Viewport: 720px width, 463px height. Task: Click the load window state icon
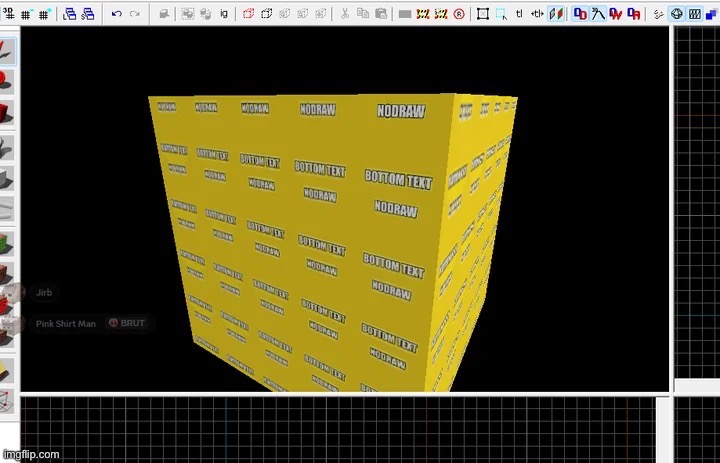69,14
